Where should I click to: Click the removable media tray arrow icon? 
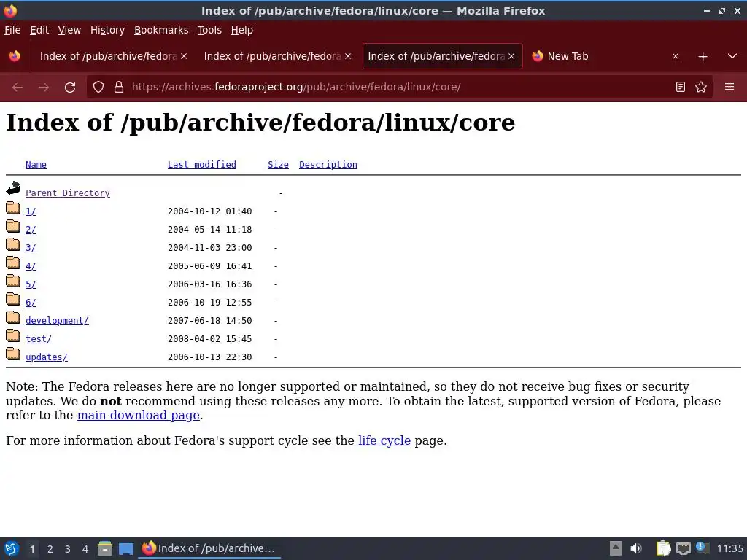pos(616,548)
